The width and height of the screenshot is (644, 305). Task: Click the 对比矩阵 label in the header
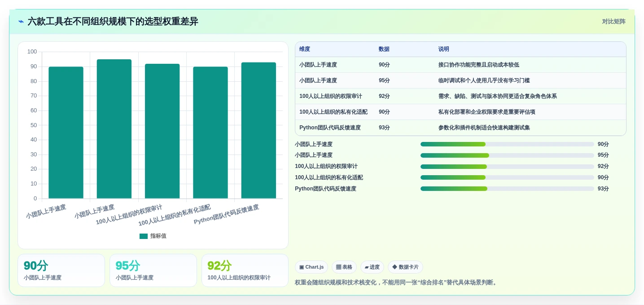click(x=613, y=22)
